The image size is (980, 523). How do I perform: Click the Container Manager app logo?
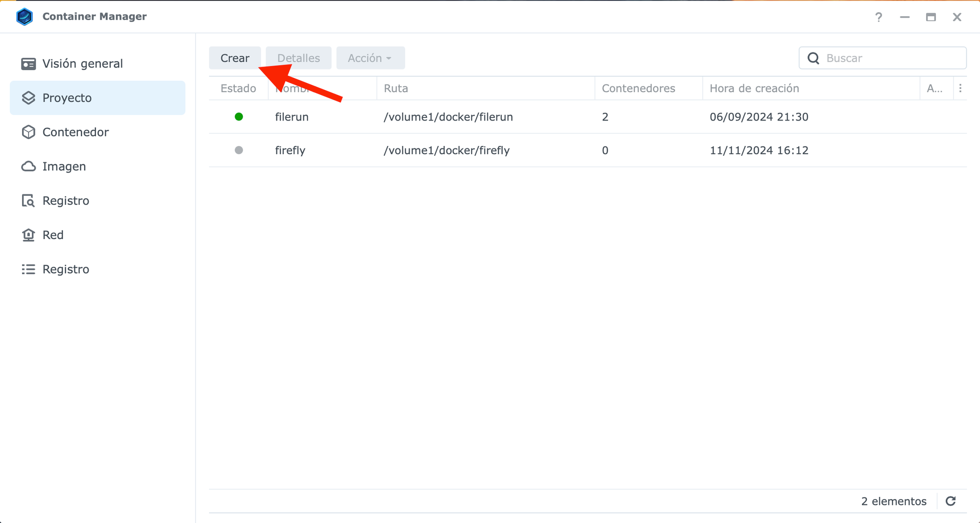[x=24, y=17]
